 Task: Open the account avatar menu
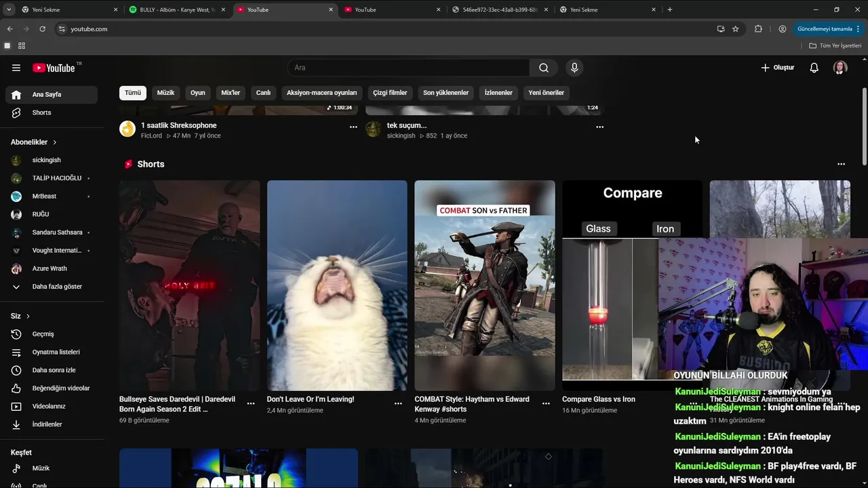click(840, 68)
